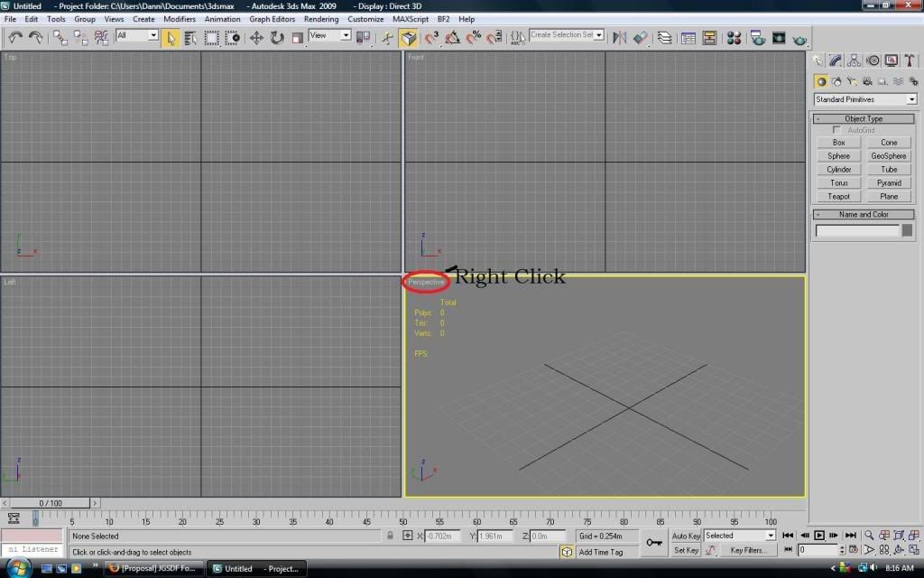Click the Teapot primitive button
This screenshot has width=924, height=578.
[x=838, y=196]
